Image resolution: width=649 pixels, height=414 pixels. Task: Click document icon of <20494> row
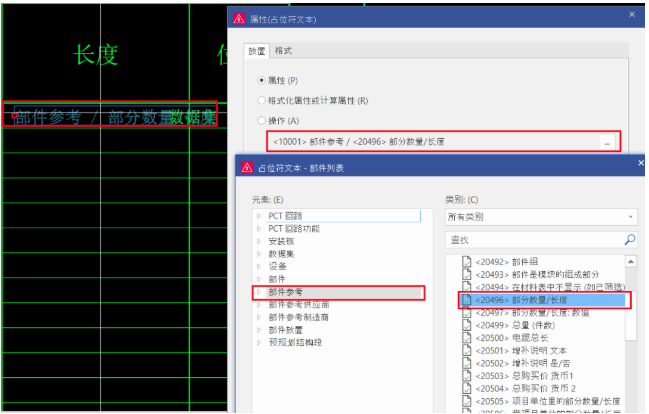pyautogui.click(x=466, y=287)
